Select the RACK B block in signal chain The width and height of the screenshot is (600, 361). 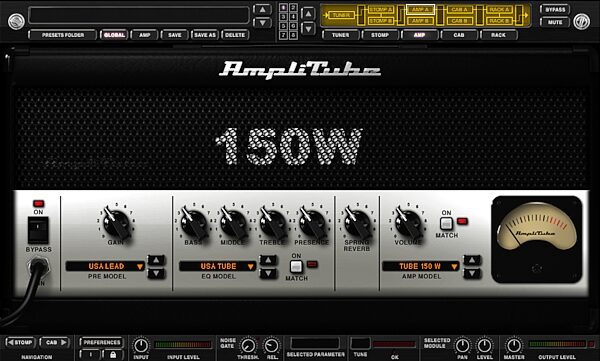coord(499,21)
